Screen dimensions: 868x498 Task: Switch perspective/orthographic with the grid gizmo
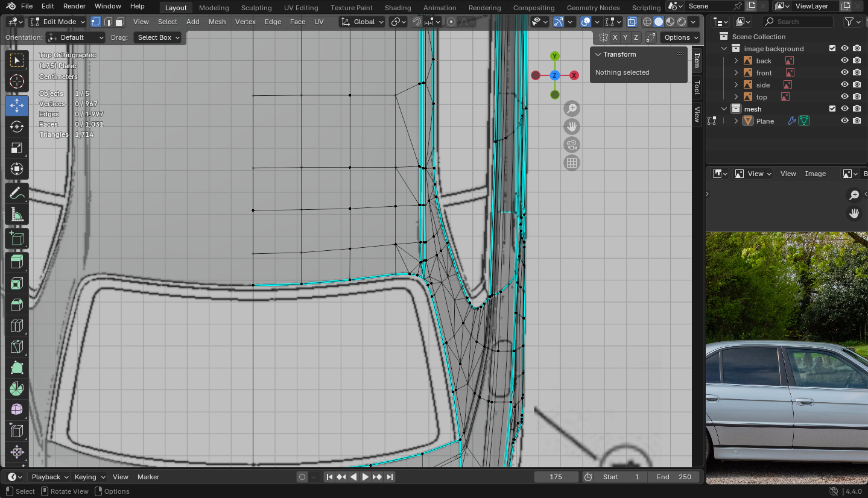click(x=572, y=163)
